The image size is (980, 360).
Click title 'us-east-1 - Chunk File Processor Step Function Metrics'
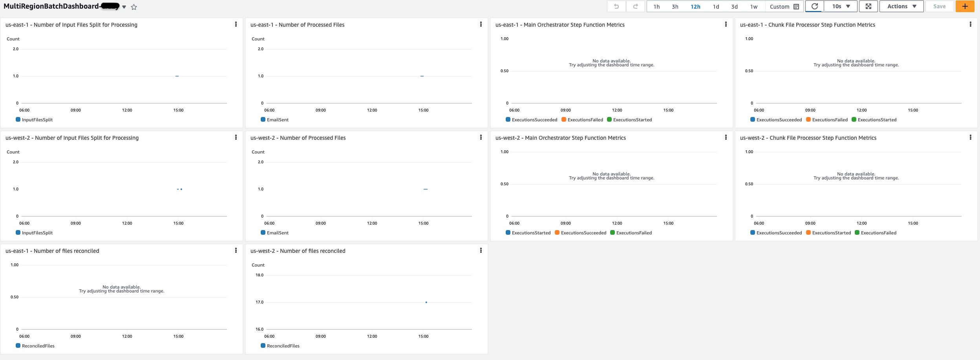pos(808,25)
